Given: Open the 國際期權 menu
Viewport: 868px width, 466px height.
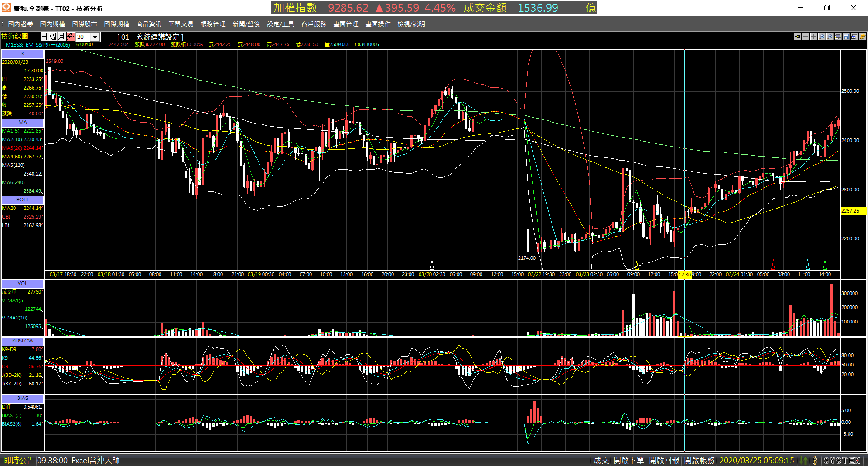Looking at the screenshot, I should (117, 24).
